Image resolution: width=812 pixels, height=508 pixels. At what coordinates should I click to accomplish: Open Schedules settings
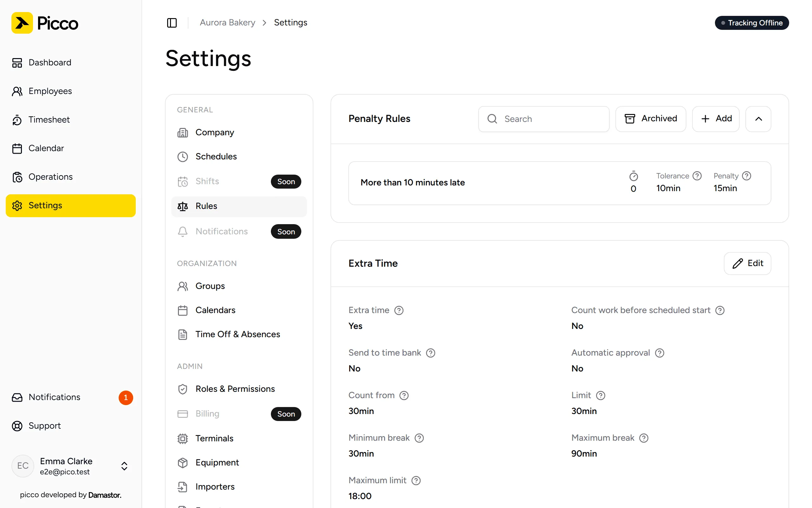pos(239,157)
